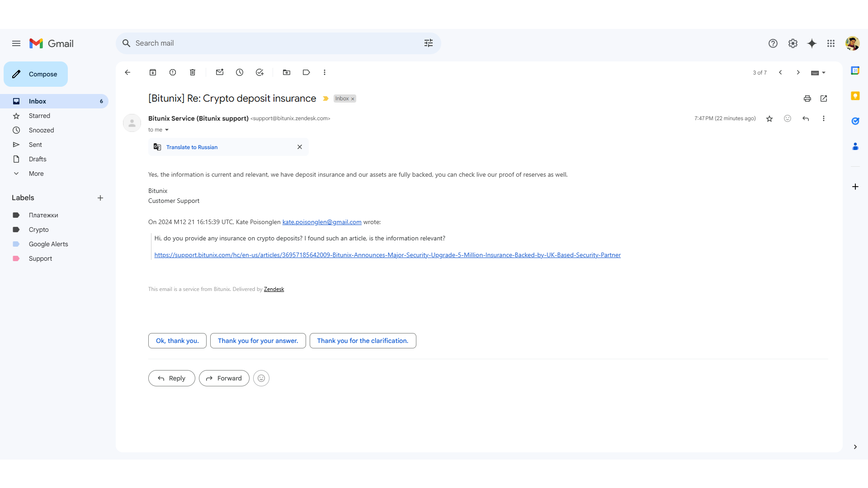Screen dimensions: 868x488
Task: Choose 'Thank you for the clarification.' reply
Action: click(363, 341)
